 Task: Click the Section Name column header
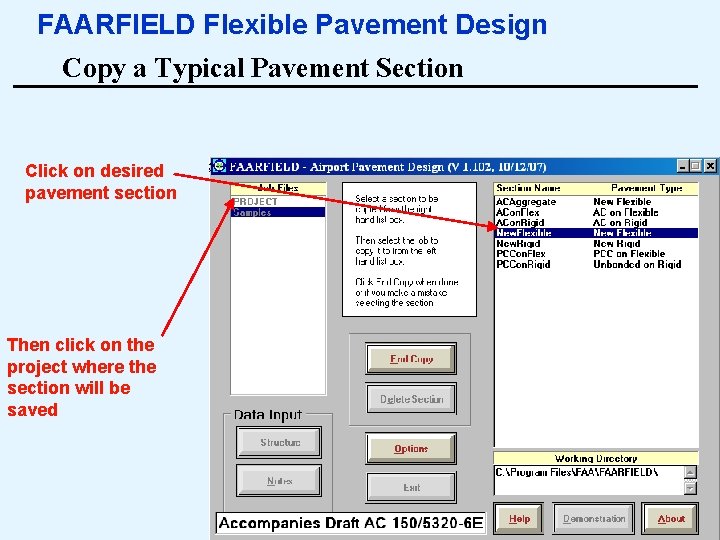click(528, 188)
